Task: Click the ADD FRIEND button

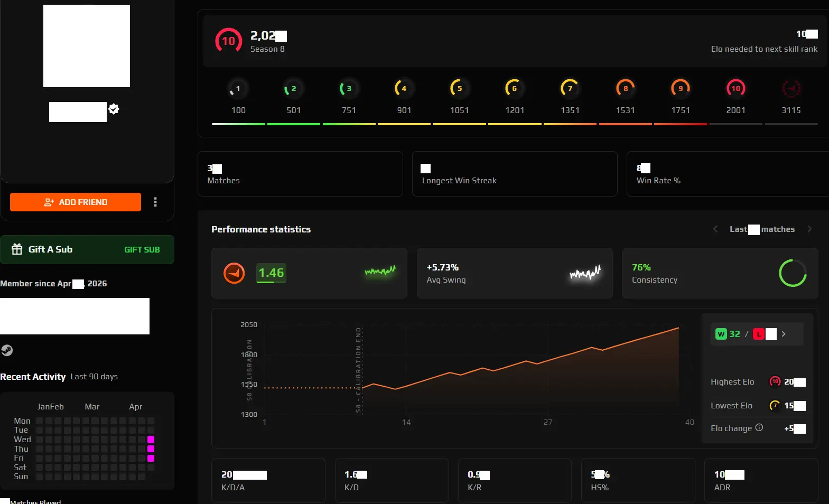Action: point(76,202)
